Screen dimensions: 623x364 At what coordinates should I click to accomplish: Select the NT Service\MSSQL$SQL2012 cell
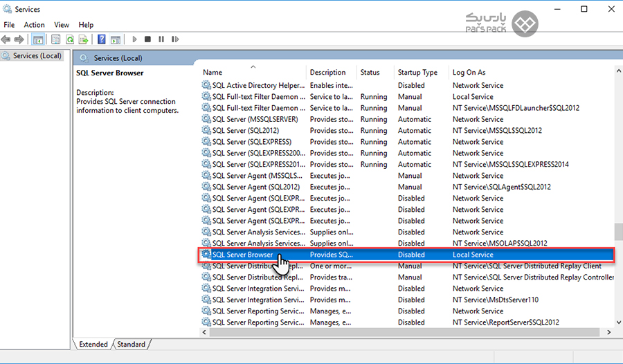497,130
